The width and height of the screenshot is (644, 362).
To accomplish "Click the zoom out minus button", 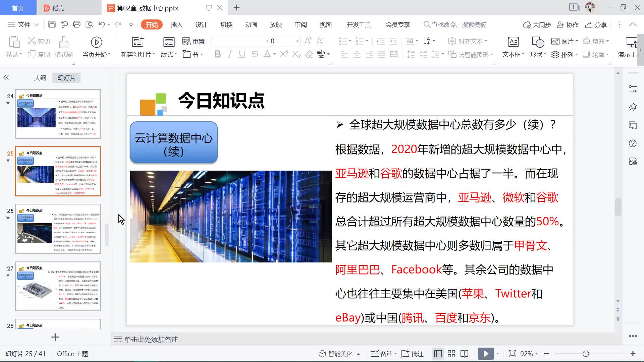I will click(546, 354).
